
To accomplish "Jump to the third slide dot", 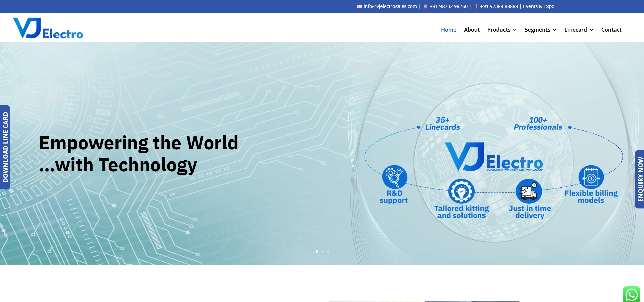I will pyautogui.click(x=328, y=251).
